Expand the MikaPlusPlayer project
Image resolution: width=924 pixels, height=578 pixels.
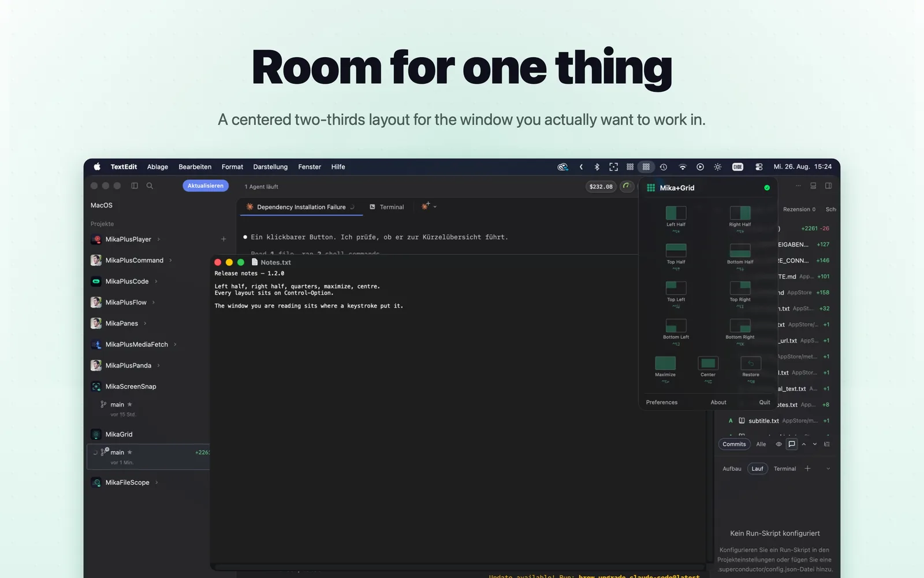coord(159,239)
